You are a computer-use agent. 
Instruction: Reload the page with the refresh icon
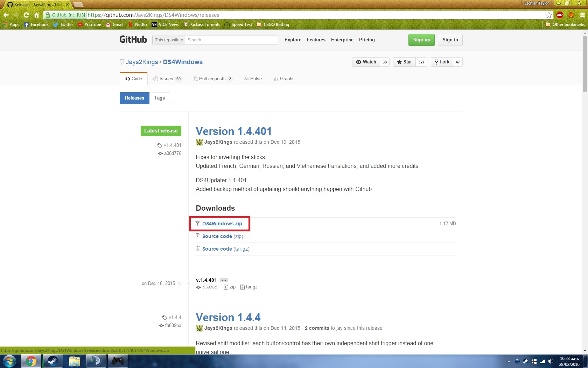tap(26, 15)
